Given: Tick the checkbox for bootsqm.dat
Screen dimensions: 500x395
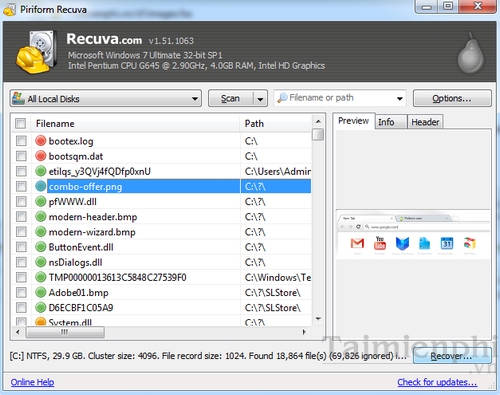Looking at the screenshot, I should click(x=21, y=156).
